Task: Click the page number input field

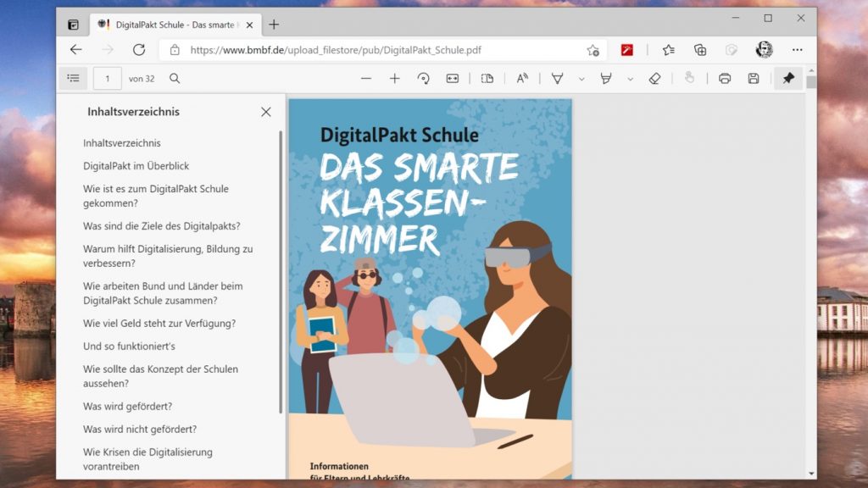Action: pos(107,78)
